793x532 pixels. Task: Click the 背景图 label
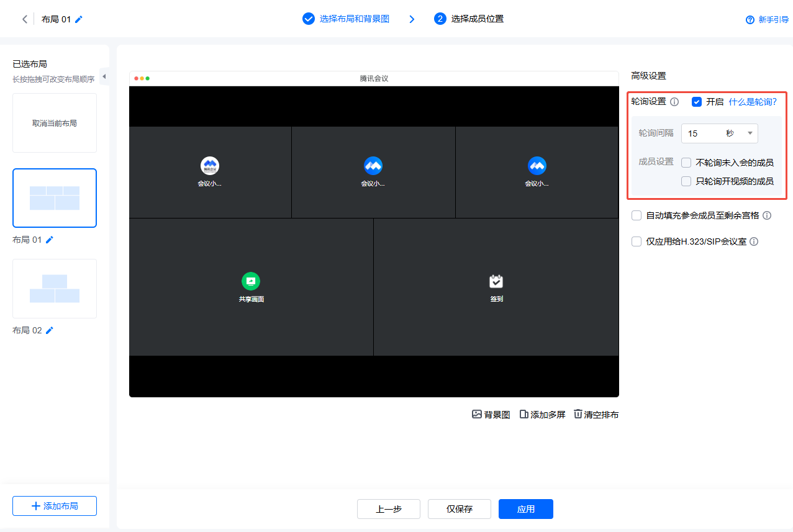497,415
